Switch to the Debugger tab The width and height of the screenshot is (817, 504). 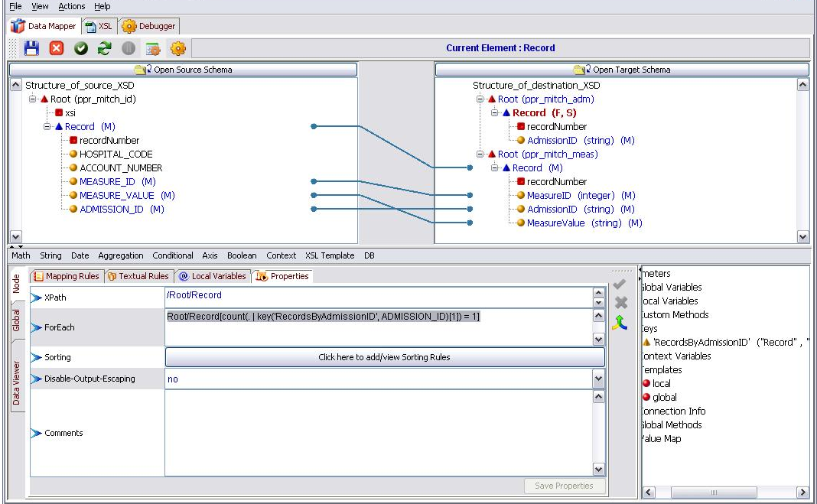[x=149, y=25]
